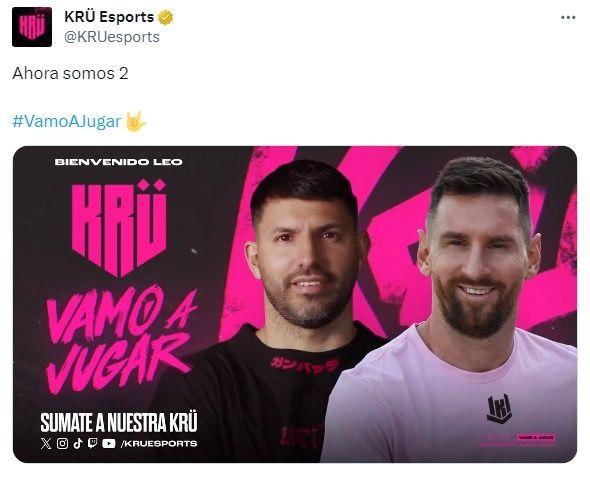Screen dimensions: 590x484
Task: Click the gold verified badge
Action: (165, 17)
